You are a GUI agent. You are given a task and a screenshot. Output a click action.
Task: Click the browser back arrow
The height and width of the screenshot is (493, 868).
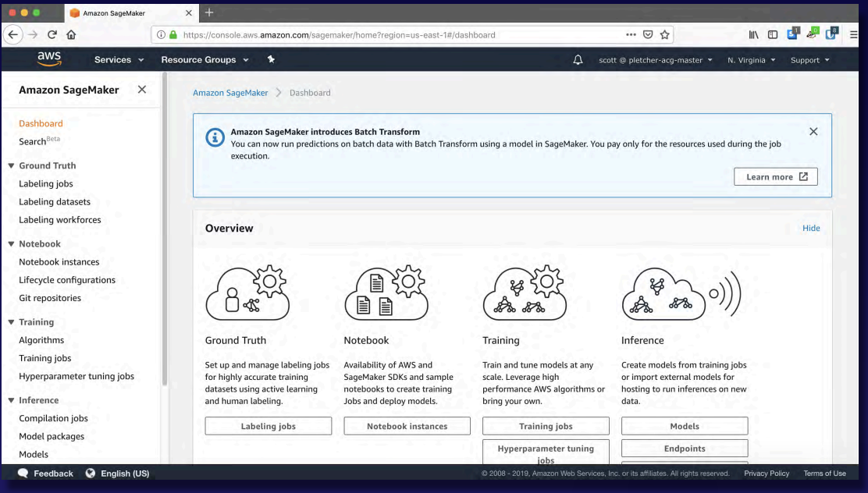(13, 34)
